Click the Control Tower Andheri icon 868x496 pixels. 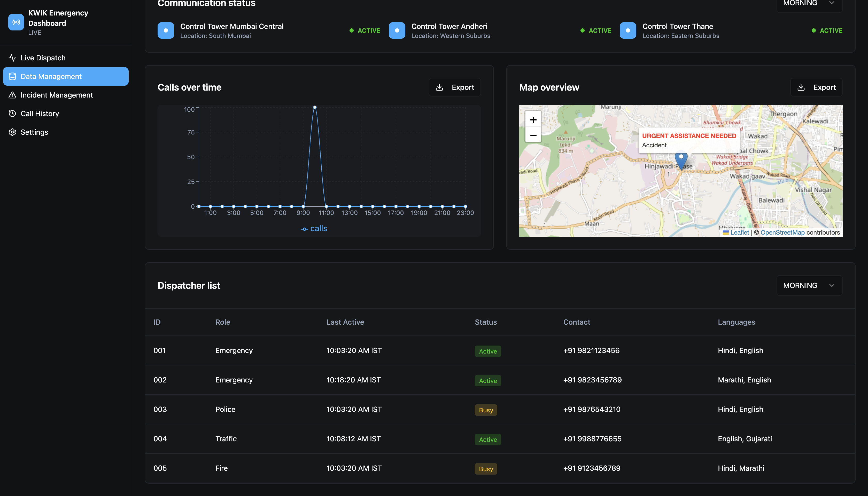397,30
